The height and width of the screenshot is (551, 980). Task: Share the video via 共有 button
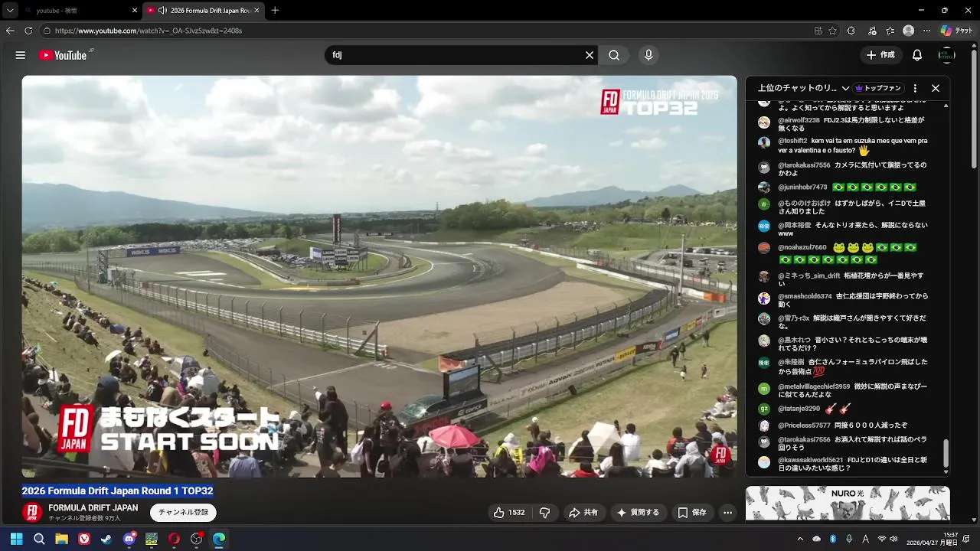(583, 513)
